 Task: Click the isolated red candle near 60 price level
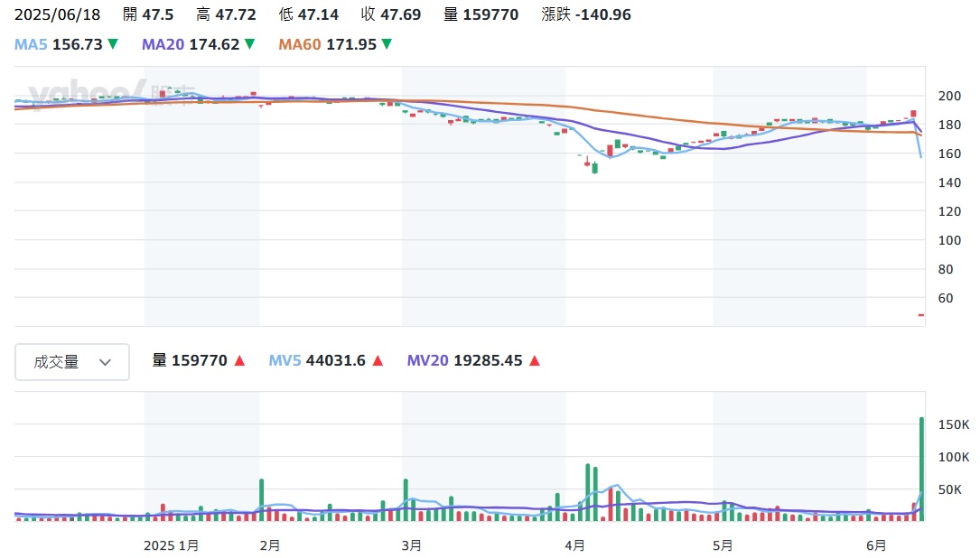(921, 315)
